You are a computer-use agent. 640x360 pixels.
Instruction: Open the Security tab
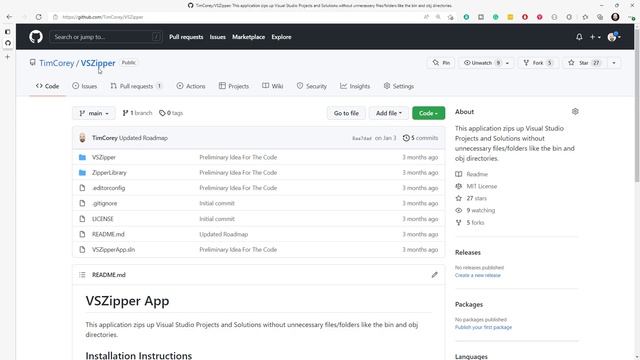(x=311, y=86)
